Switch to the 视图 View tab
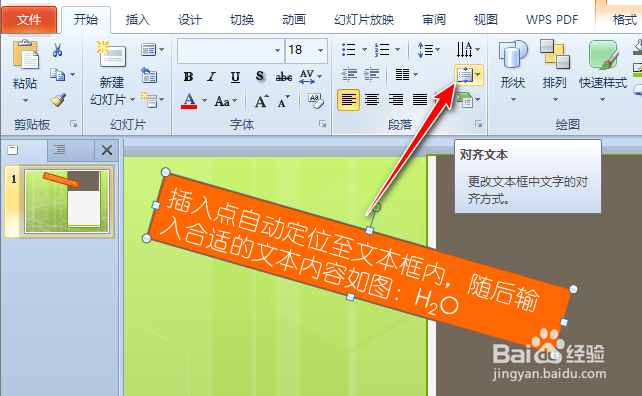This screenshot has width=642, height=396. (x=486, y=19)
